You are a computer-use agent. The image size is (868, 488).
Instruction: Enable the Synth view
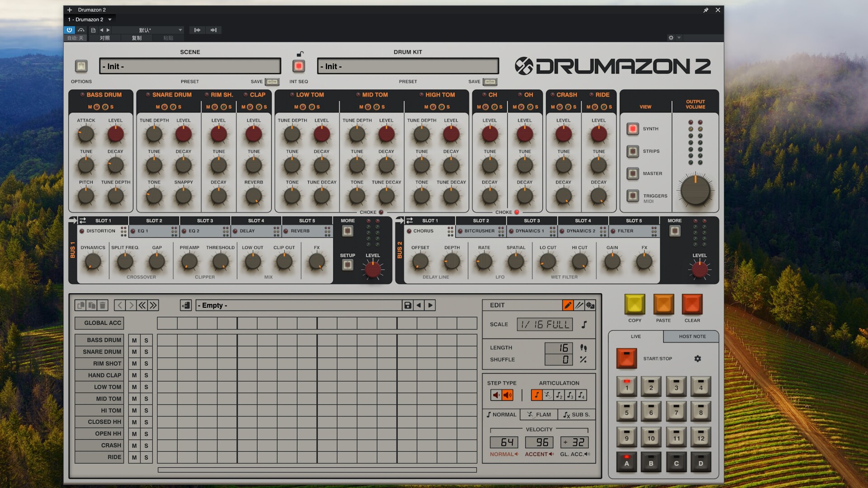click(633, 129)
